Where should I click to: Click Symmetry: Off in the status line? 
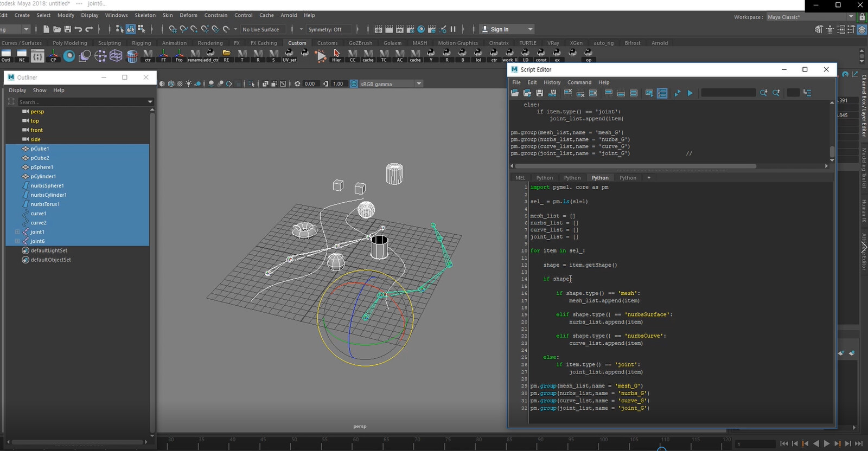click(x=324, y=29)
